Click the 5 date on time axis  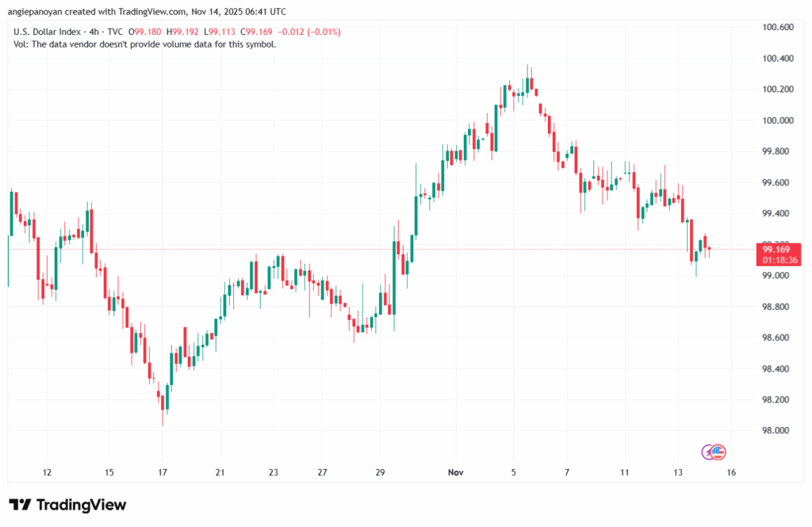tap(513, 472)
